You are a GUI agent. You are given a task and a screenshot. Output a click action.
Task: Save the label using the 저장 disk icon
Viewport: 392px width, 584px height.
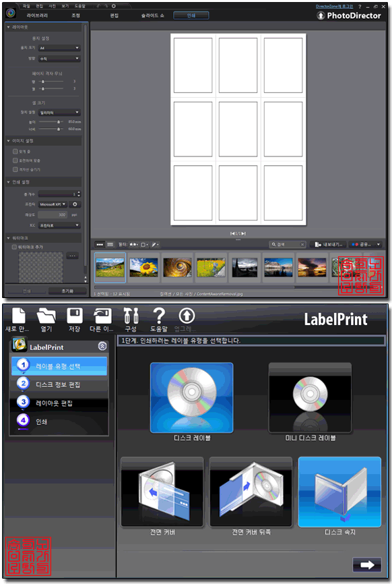(x=74, y=316)
